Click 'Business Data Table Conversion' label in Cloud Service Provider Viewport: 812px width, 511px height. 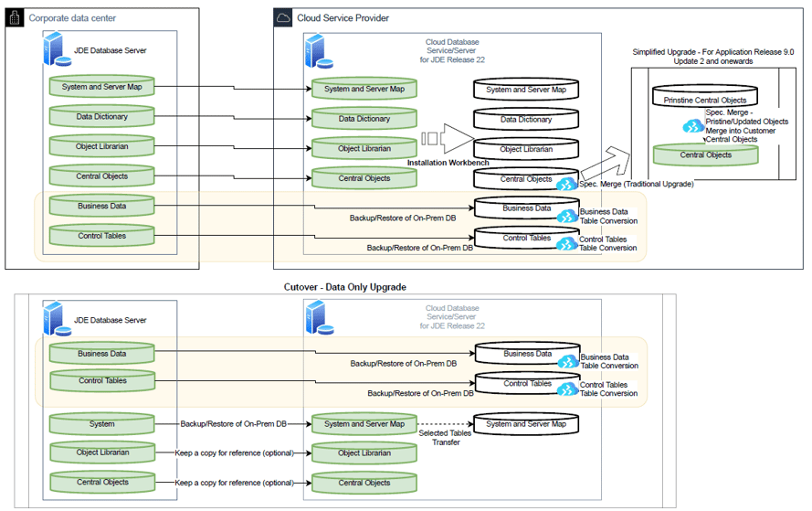(x=608, y=216)
